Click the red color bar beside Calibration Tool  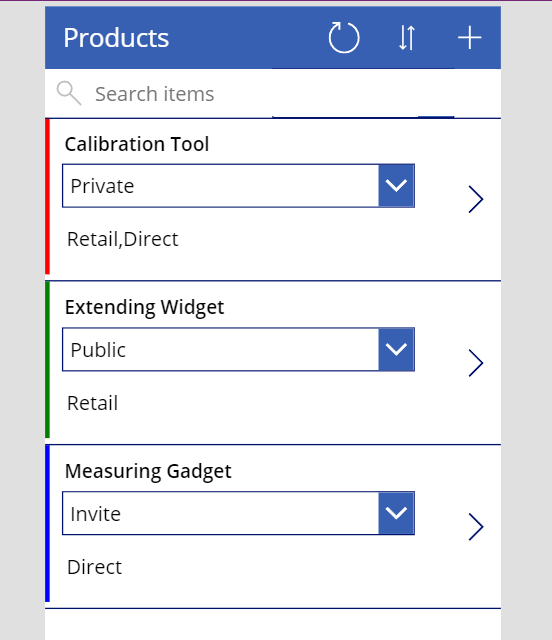47,196
